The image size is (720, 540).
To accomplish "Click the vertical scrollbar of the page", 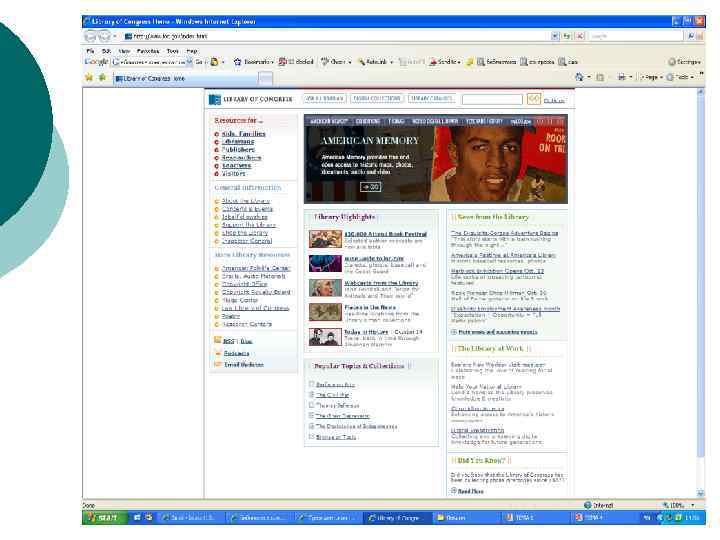I will [x=700, y=292].
